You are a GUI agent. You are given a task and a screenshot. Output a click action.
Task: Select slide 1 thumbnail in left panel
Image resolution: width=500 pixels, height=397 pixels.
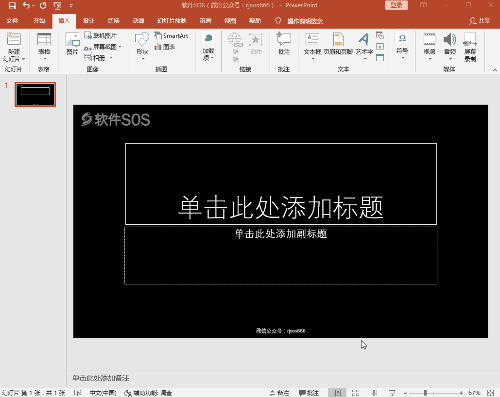[35, 94]
